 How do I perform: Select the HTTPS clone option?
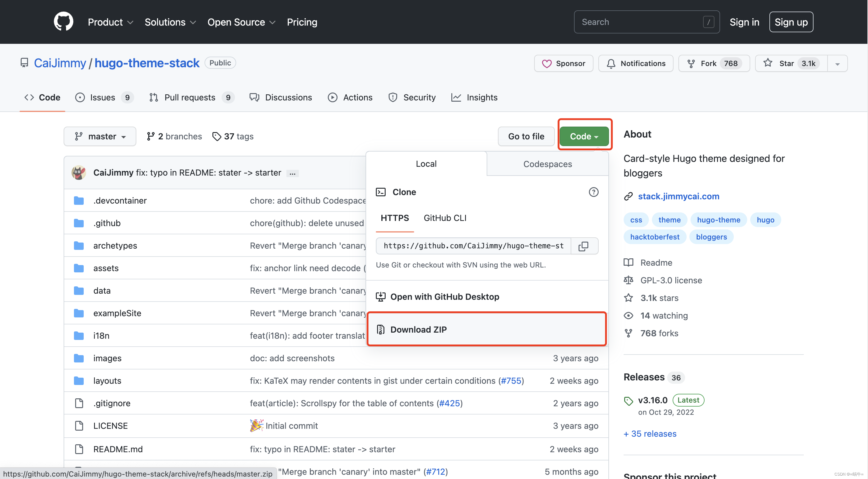(x=394, y=218)
